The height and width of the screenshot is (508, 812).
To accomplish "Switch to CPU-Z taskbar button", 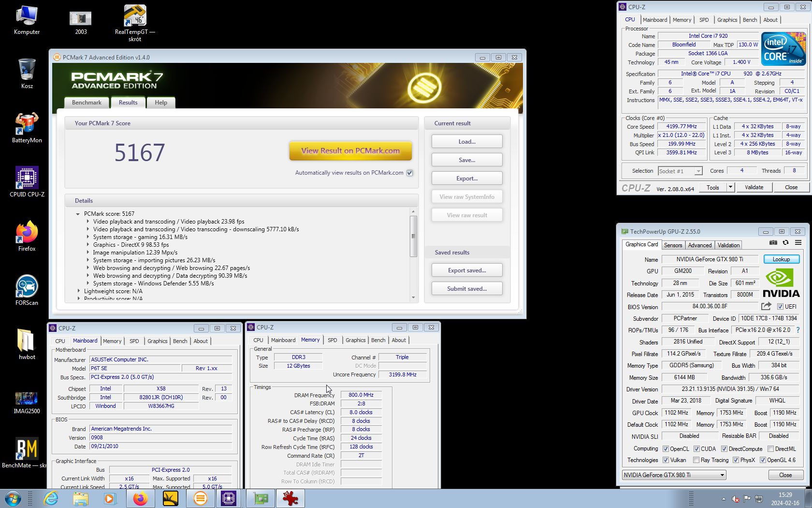I will [x=228, y=498].
